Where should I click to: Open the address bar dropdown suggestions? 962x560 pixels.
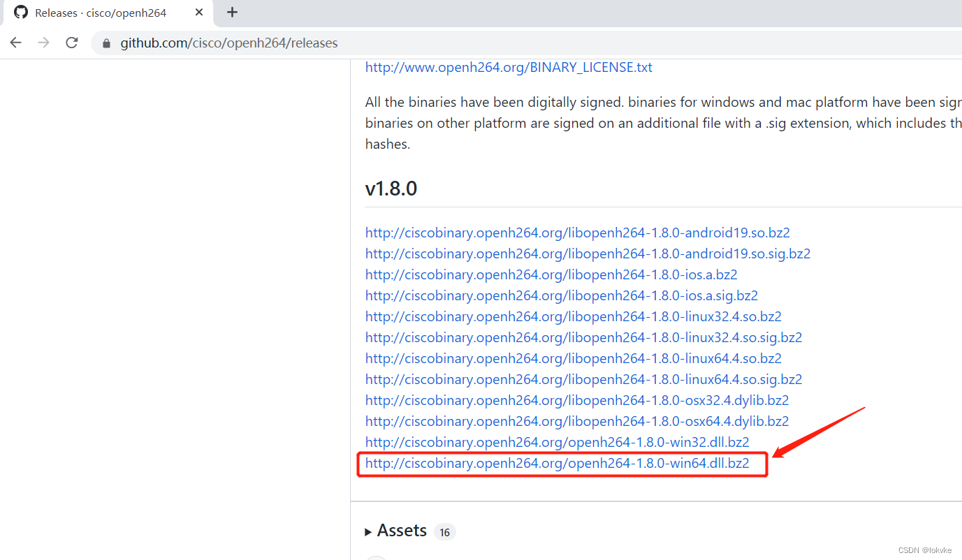point(210,43)
